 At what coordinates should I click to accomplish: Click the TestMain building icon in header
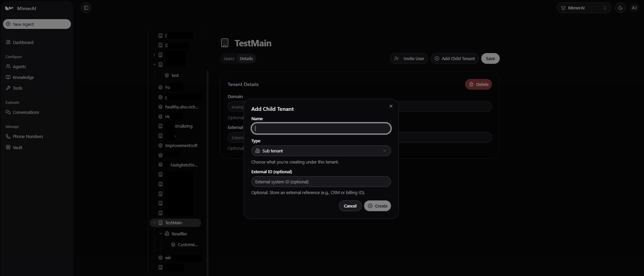[225, 43]
